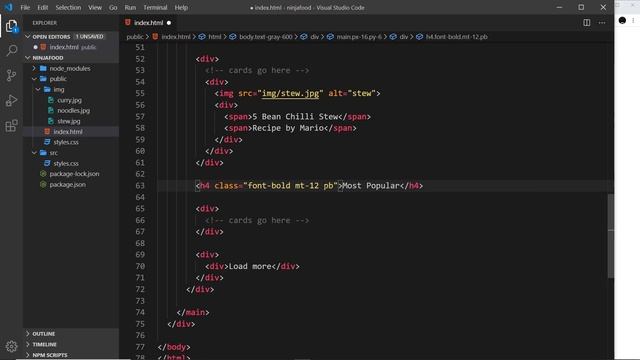Viewport: 640px width, 360px height.
Task: Open the Manage settings gear
Action: [11, 346]
